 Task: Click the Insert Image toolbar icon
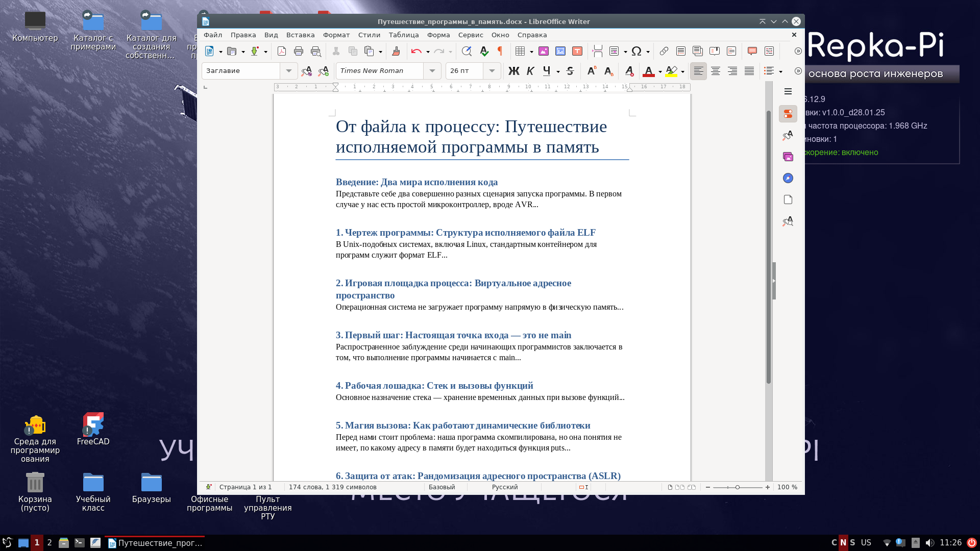point(544,51)
